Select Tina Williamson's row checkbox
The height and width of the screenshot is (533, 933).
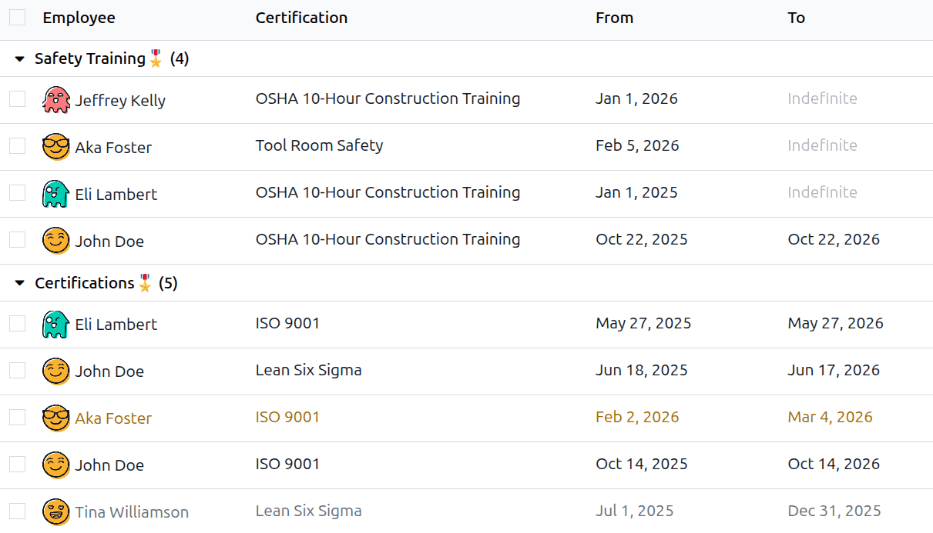pyautogui.click(x=17, y=511)
